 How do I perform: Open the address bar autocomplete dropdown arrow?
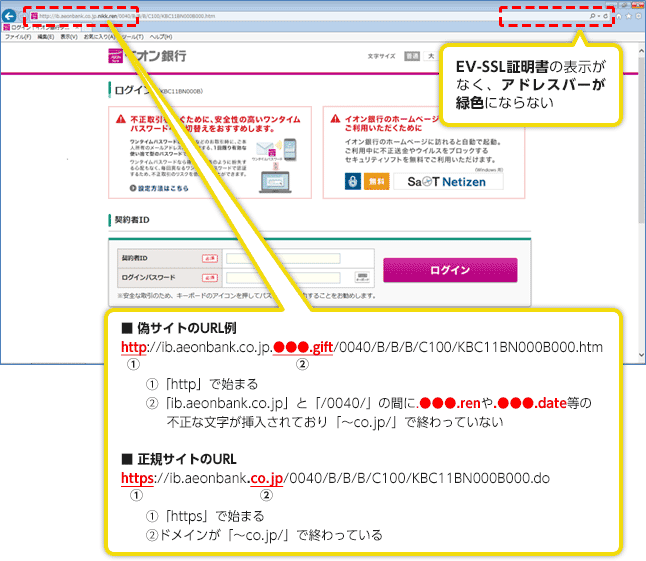599,16
